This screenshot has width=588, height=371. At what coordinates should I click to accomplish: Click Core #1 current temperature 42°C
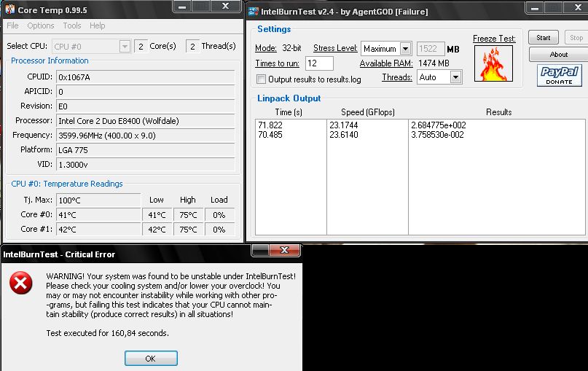click(x=98, y=229)
